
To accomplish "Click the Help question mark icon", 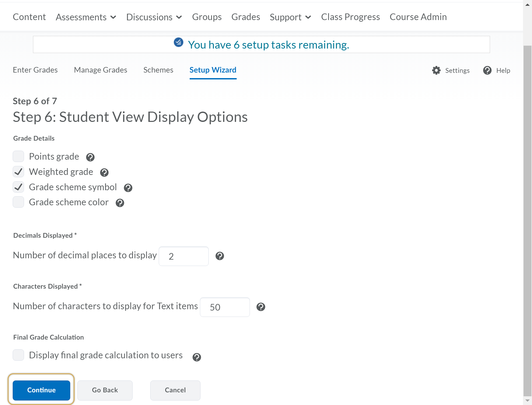I will click(x=487, y=70).
